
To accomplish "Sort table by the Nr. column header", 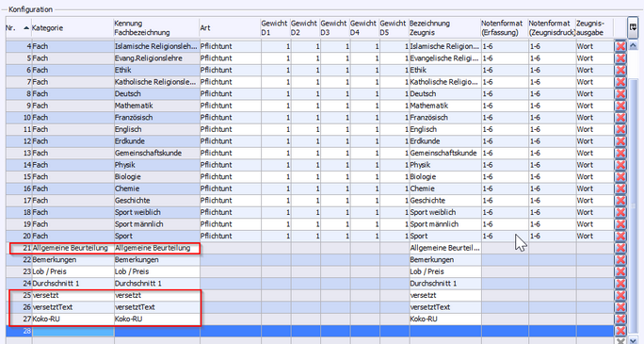I will [x=17, y=28].
